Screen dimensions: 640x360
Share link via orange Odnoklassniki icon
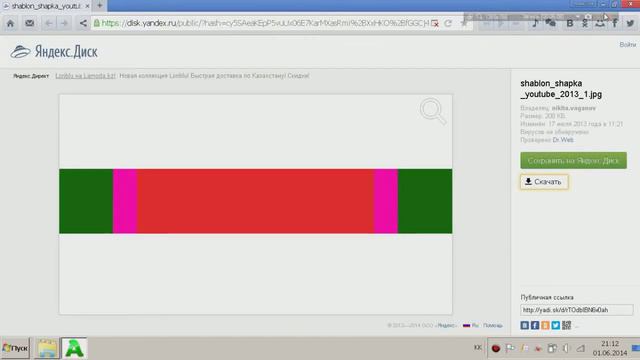[x=545, y=325]
